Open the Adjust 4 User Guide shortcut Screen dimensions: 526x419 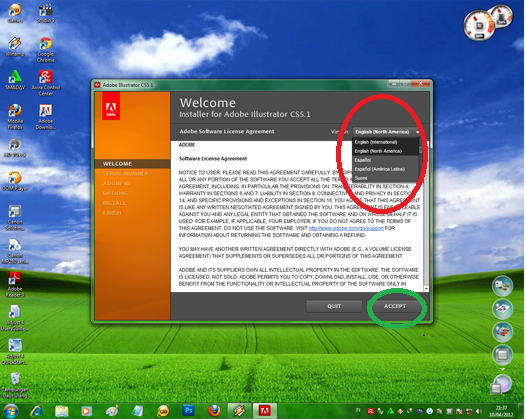click(x=15, y=318)
